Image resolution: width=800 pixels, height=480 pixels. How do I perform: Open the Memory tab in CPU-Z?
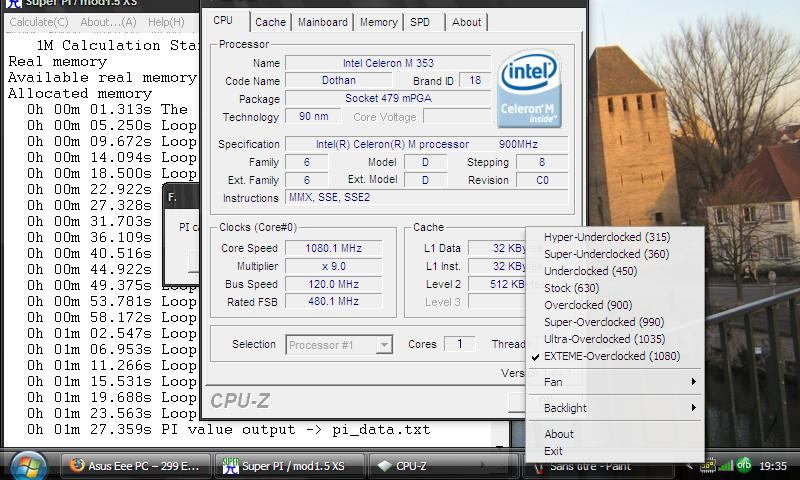[x=378, y=22]
